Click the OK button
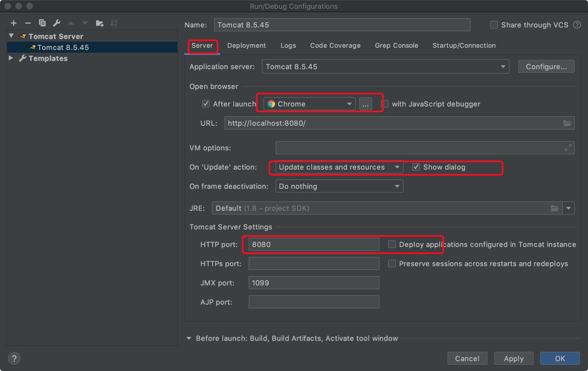Image resolution: width=588 pixels, height=371 pixels. (560, 358)
